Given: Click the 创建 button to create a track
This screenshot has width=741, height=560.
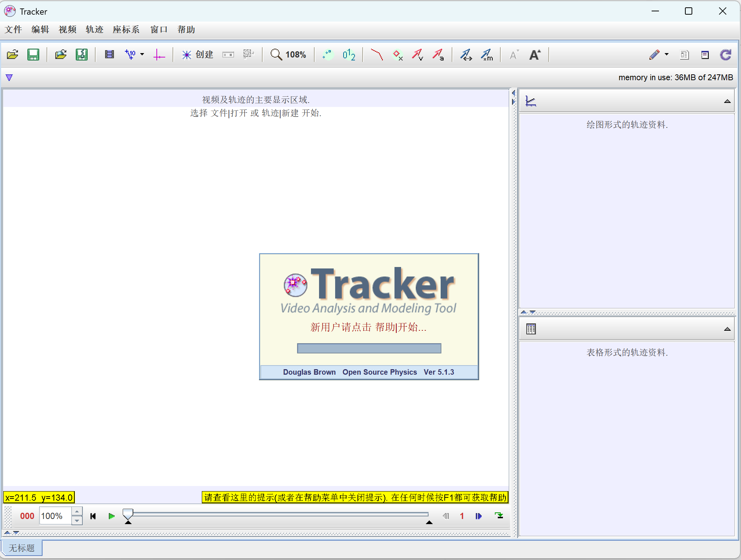Looking at the screenshot, I should click(x=198, y=54).
